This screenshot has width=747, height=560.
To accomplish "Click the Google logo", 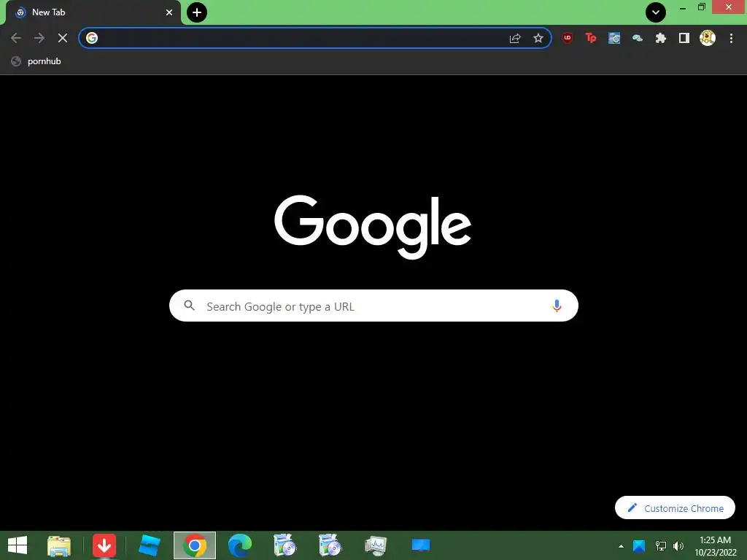I will (x=373, y=227).
